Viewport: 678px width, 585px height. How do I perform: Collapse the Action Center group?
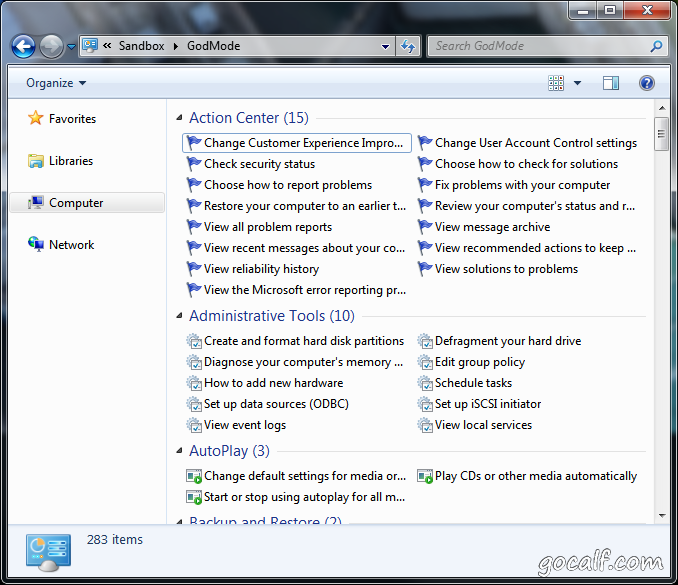(x=179, y=118)
